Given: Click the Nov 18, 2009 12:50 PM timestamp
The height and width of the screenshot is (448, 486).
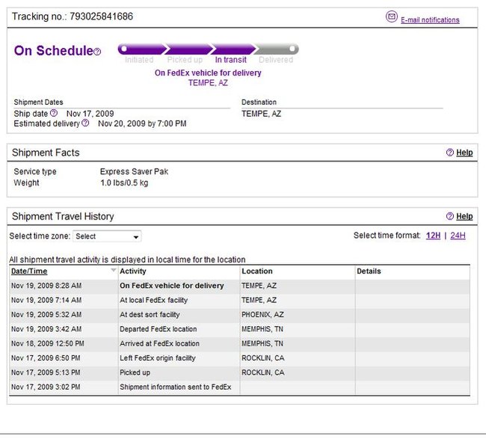Looking at the screenshot, I should pos(48,343).
